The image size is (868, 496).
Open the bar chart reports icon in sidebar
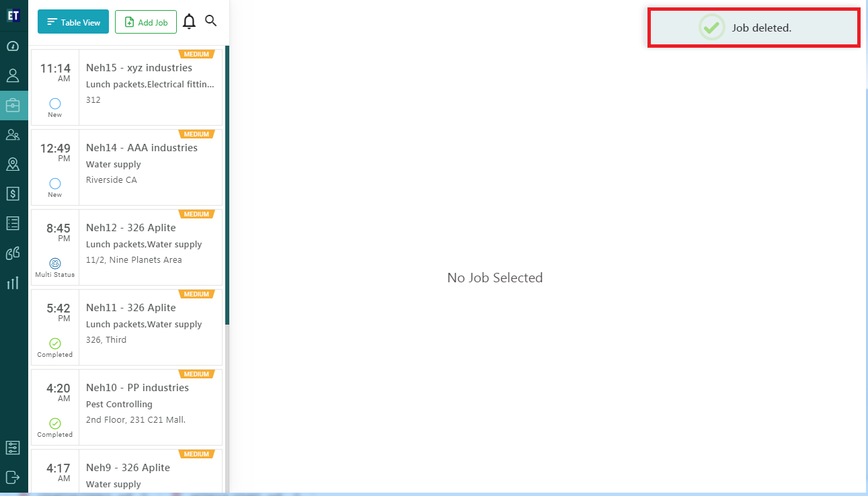tap(13, 282)
